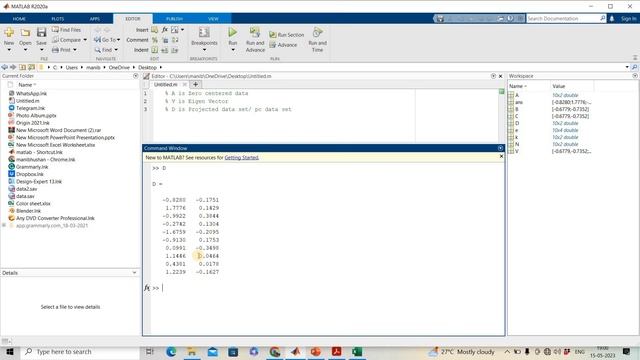Switch to the VIEW ribbon tab

213,19
